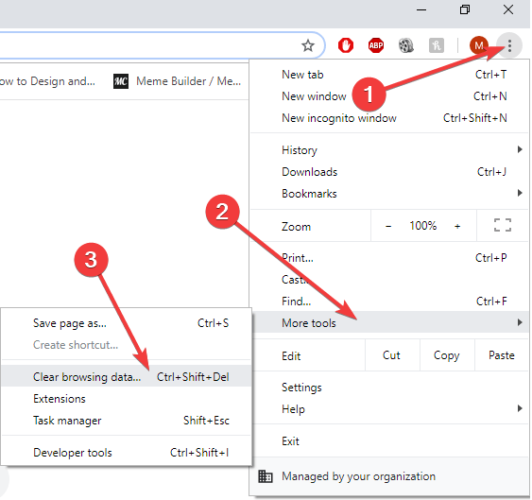Increase zoom with the plus button

pyautogui.click(x=457, y=226)
